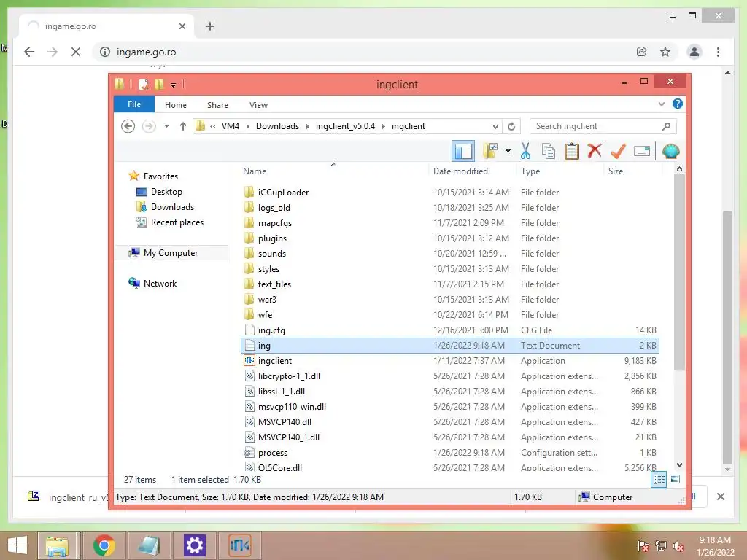The image size is (747, 560).
Task: Open the Share ribbon tab
Action: click(x=217, y=105)
